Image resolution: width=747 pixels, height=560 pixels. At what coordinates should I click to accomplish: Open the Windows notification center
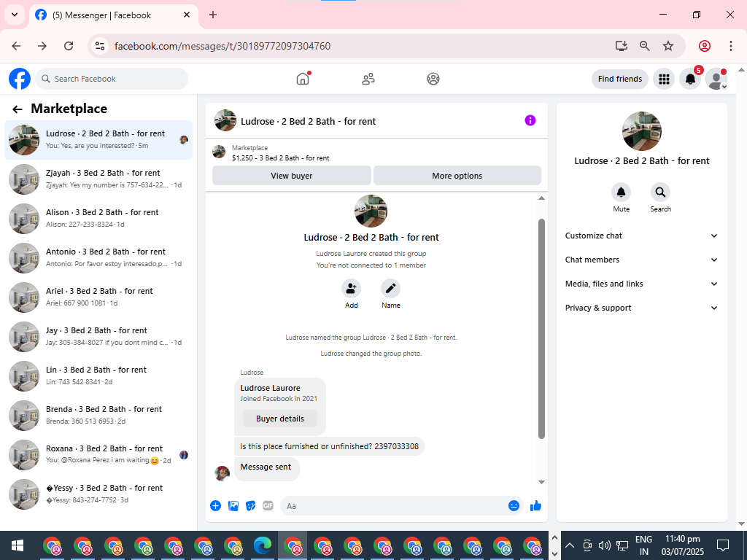tap(723, 545)
